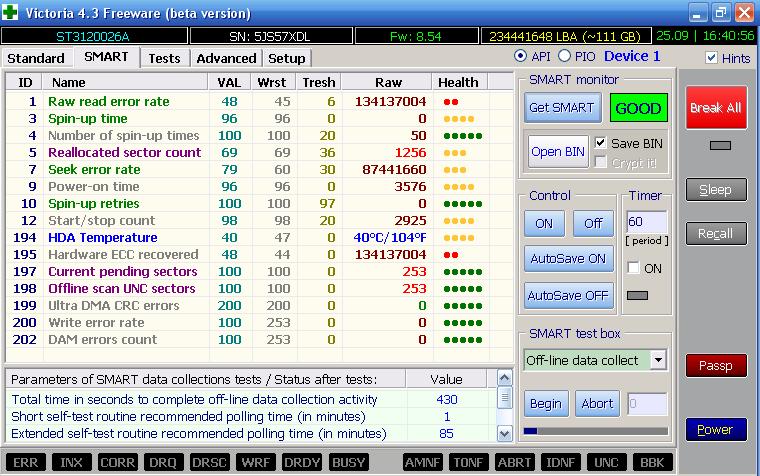
Task: Click the AMNF error indicator
Action: [422, 462]
